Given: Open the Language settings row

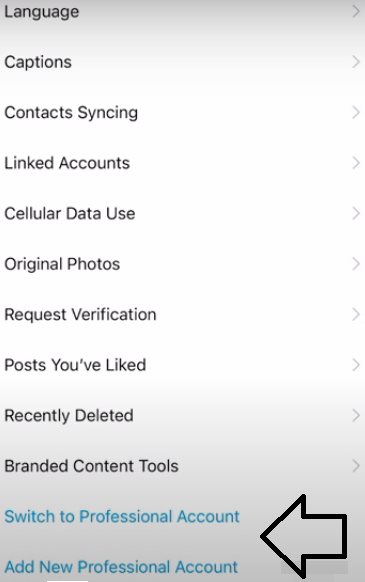Looking at the screenshot, I should (x=182, y=12).
